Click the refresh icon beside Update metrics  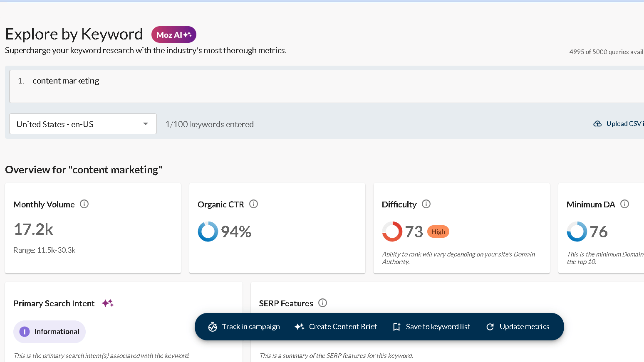pos(490,327)
